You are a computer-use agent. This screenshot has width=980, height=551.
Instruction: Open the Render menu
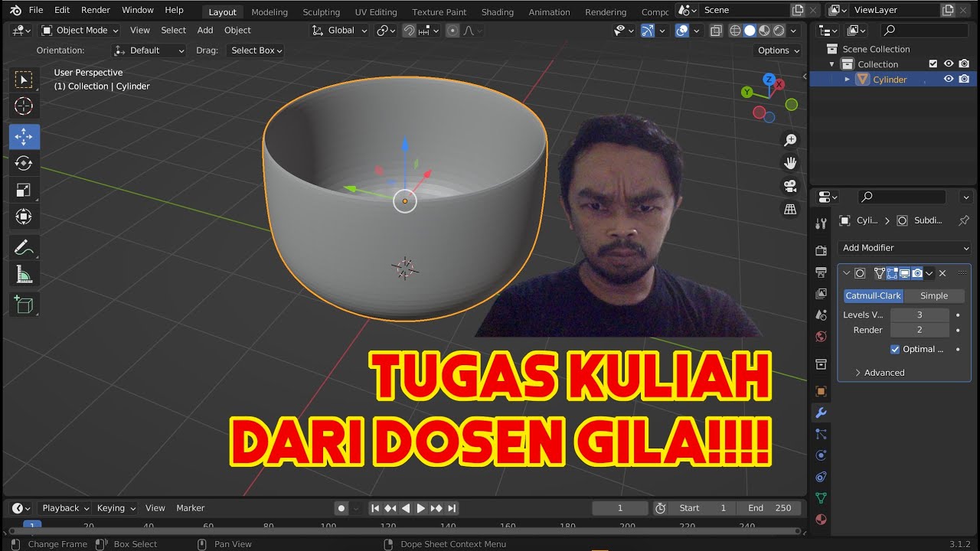click(x=96, y=10)
